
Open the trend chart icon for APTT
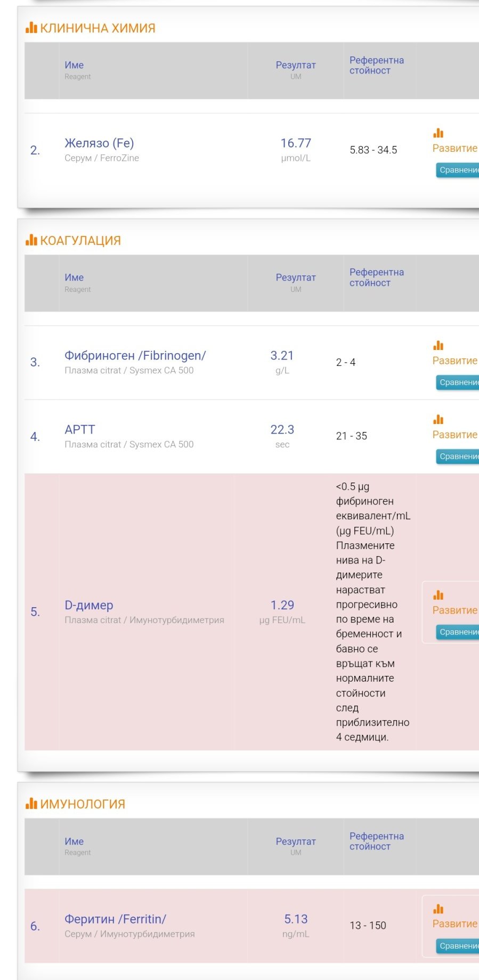point(439,420)
